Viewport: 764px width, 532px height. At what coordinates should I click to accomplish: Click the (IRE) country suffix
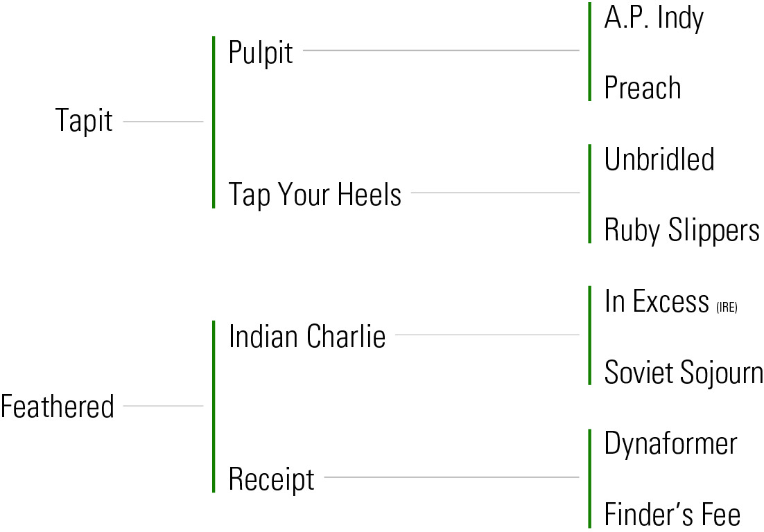pyautogui.click(x=727, y=308)
